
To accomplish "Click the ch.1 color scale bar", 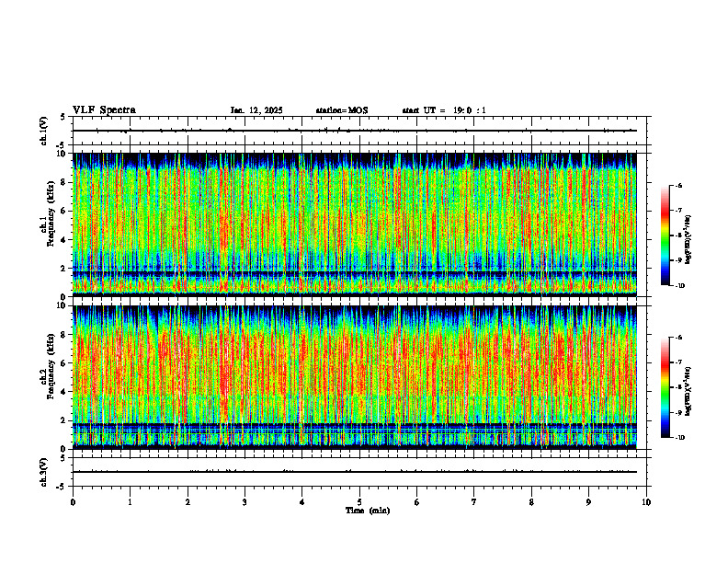I will [x=665, y=236].
